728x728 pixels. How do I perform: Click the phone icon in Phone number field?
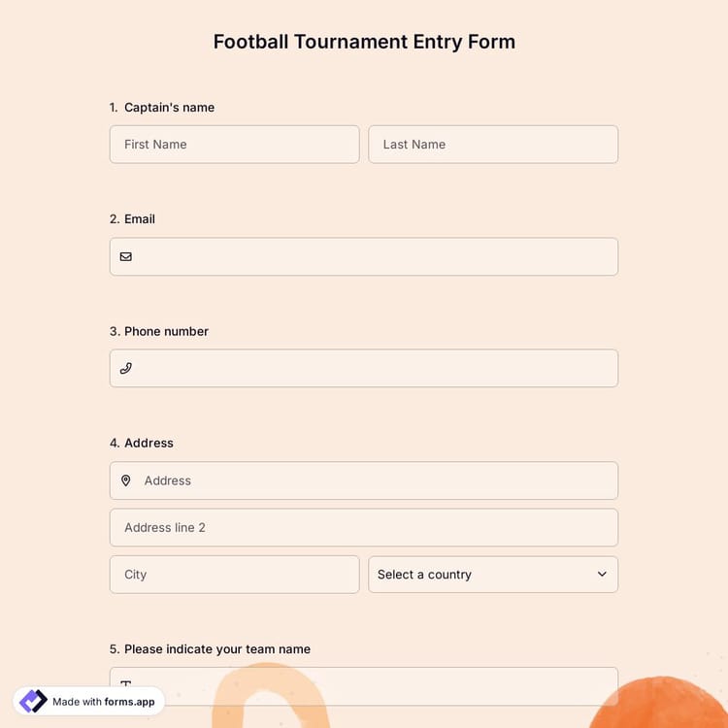coord(125,369)
